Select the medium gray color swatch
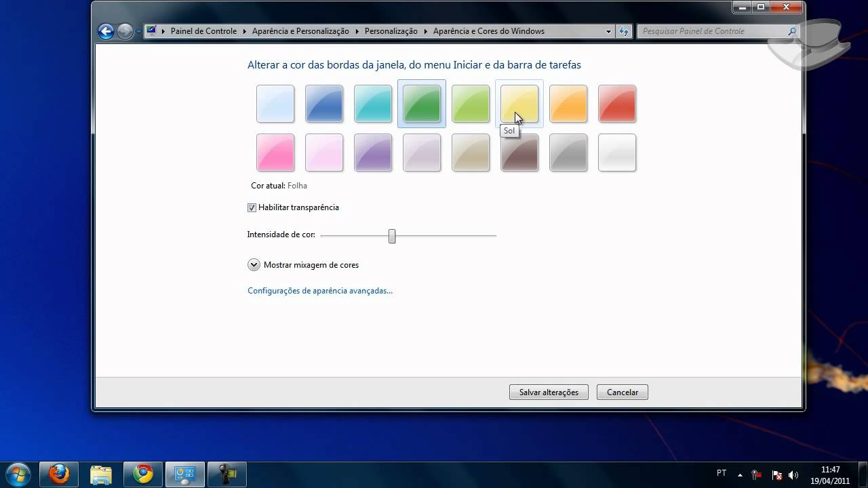Screen dimensions: 868x488 point(568,152)
